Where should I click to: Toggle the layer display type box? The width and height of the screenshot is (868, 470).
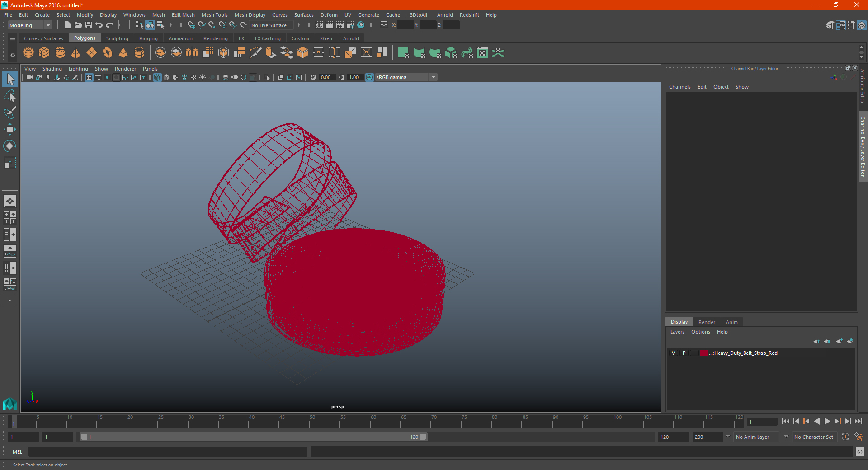point(694,353)
